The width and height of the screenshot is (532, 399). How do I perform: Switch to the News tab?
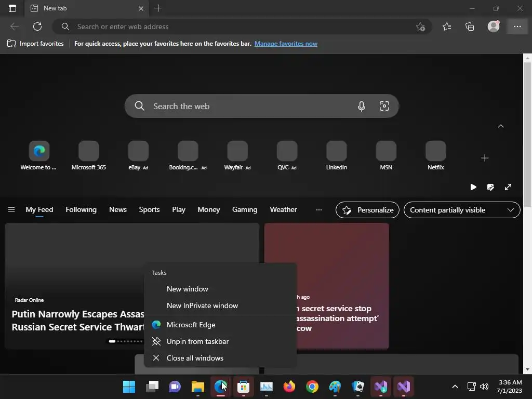118,210
